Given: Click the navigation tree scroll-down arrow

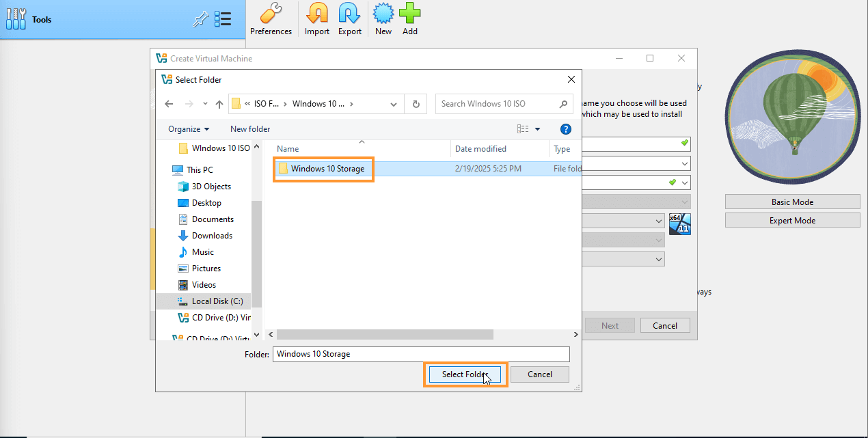Looking at the screenshot, I should pyautogui.click(x=257, y=335).
